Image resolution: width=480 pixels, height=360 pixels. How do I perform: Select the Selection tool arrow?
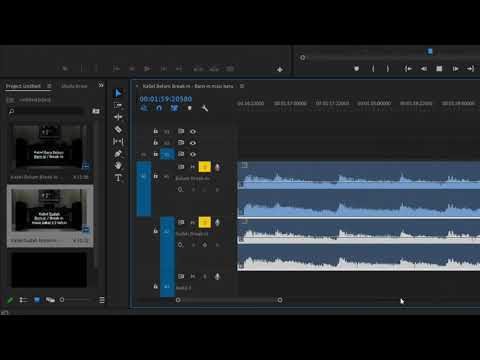point(118,93)
